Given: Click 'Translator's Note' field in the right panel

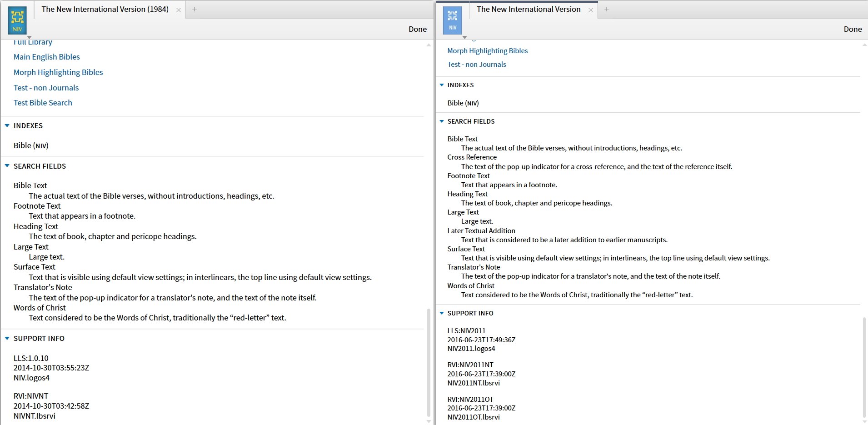Looking at the screenshot, I should click(474, 267).
